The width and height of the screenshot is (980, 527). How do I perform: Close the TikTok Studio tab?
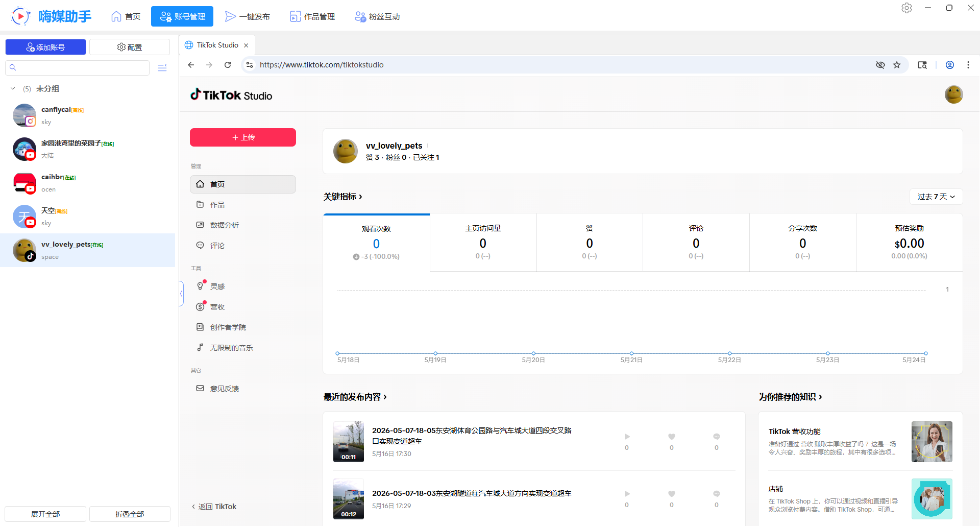coord(246,45)
